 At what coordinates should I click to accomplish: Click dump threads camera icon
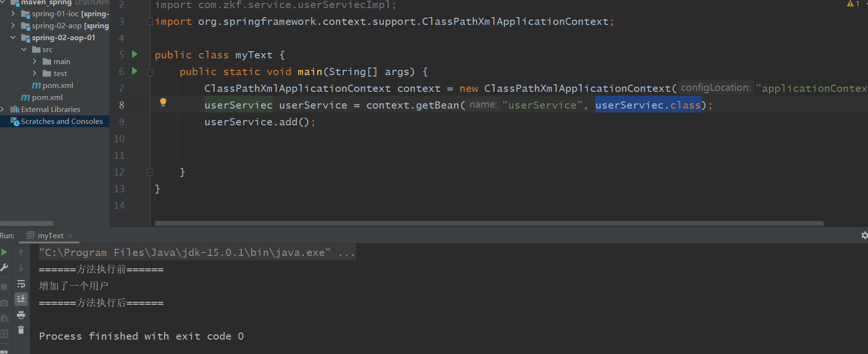pos(4,303)
